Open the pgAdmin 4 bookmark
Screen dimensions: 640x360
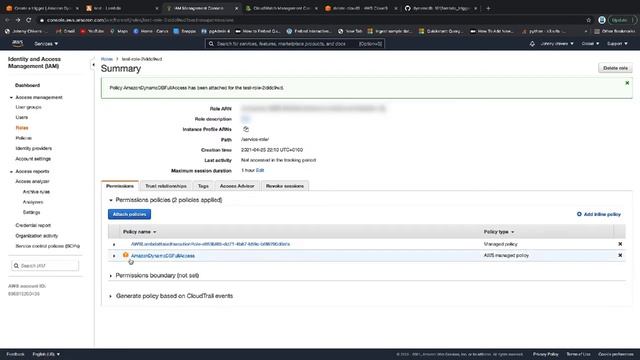pos(216,31)
